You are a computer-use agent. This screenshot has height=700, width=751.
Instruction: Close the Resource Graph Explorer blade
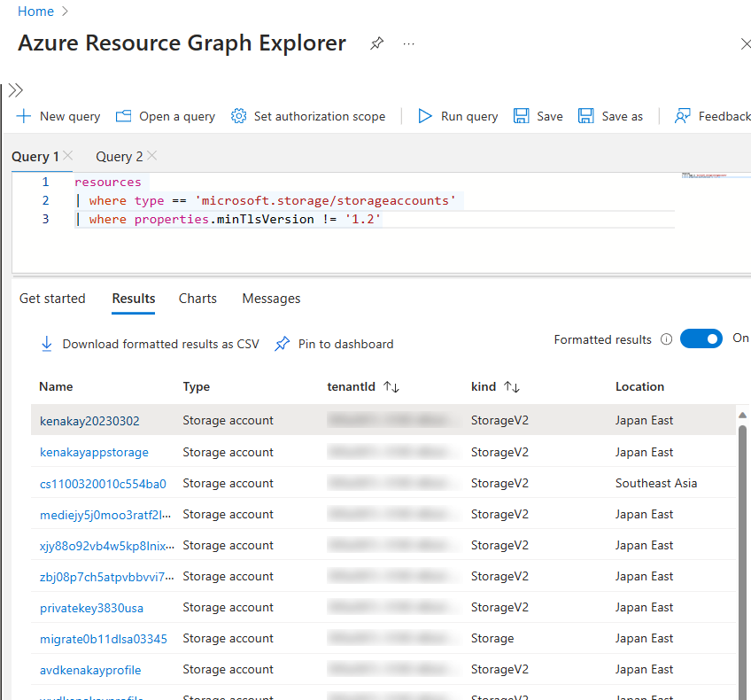click(746, 44)
